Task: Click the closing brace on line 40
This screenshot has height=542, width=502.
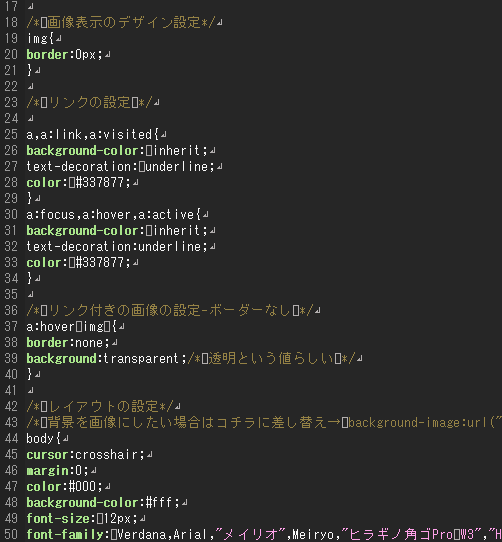Action: click(x=30, y=375)
